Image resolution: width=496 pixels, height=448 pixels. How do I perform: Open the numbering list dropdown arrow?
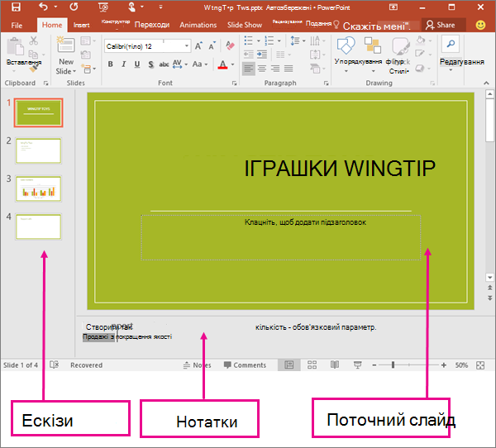pos(279,41)
